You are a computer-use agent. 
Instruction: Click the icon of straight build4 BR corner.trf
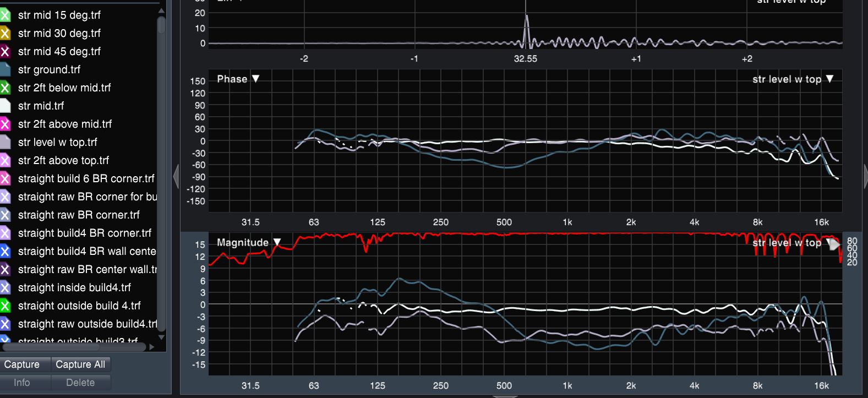(5, 233)
